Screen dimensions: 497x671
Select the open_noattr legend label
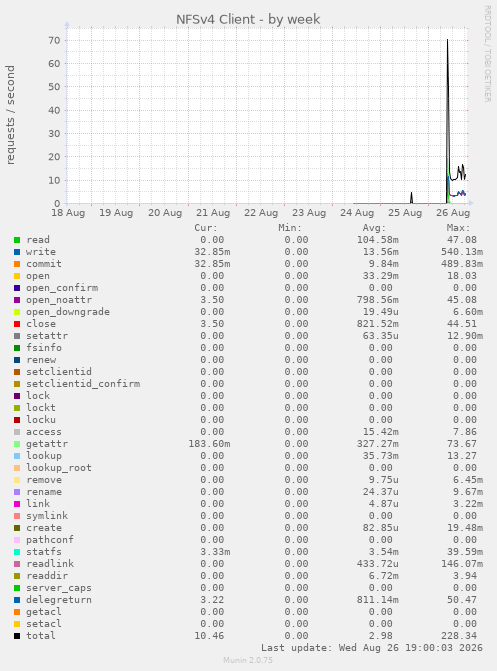point(59,300)
